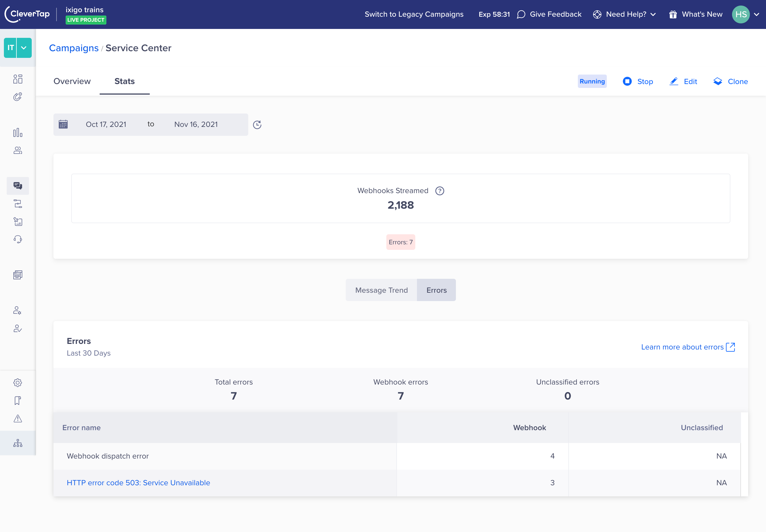
Task: Select the Errors toggle segment
Action: [x=436, y=290]
